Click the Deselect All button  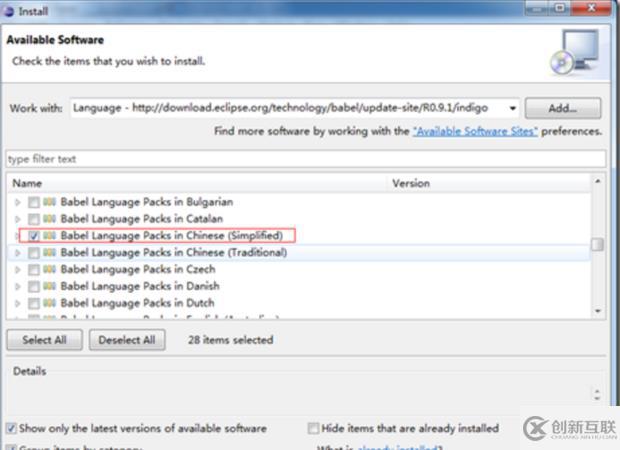[x=127, y=340]
